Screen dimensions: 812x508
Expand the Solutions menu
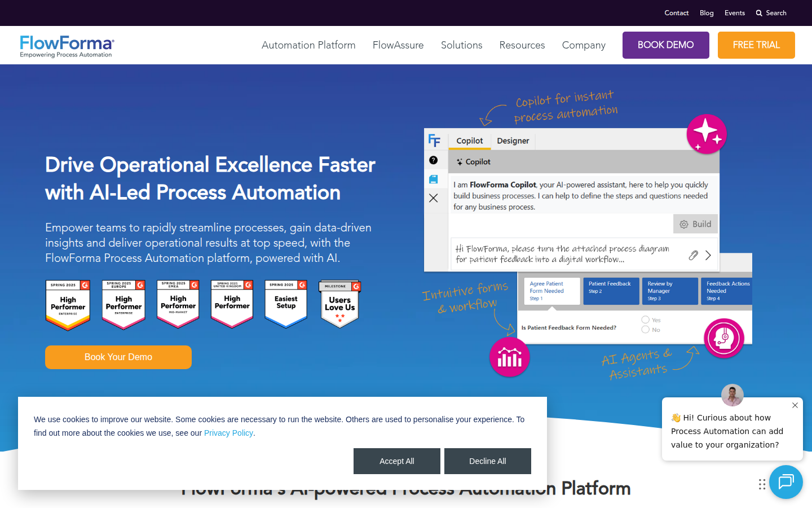pos(461,45)
